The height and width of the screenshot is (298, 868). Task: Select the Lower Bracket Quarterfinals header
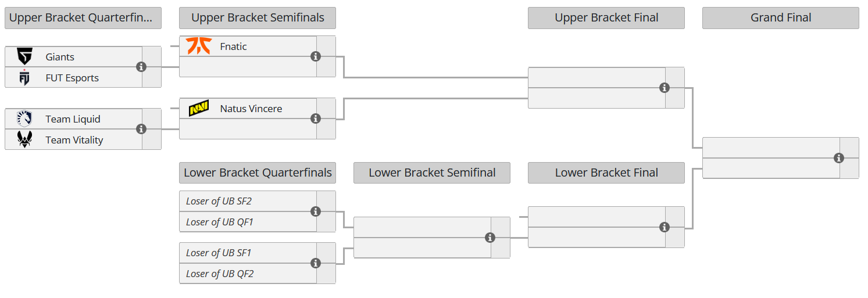tap(258, 173)
